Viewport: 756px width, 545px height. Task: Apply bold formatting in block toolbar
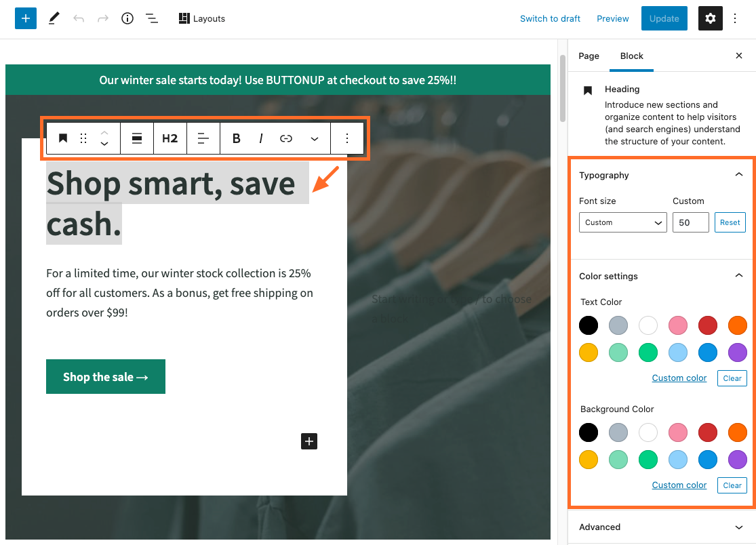[237, 138]
